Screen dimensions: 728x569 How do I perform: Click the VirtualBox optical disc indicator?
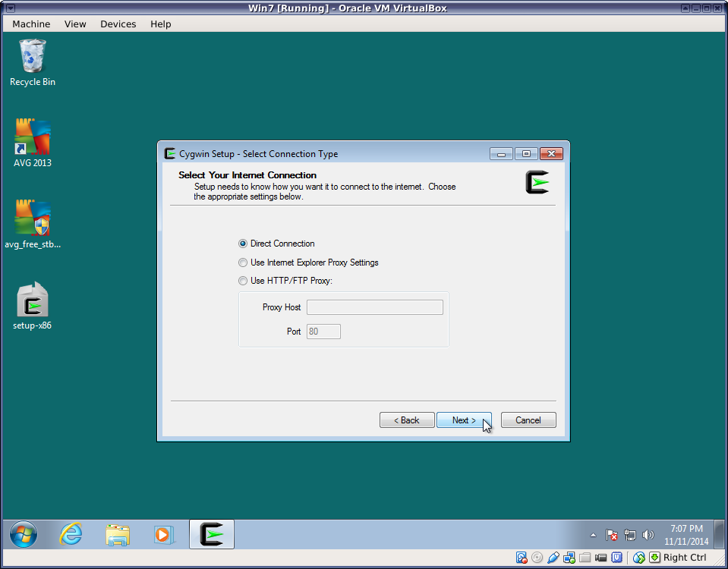pyautogui.click(x=537, y=558)
